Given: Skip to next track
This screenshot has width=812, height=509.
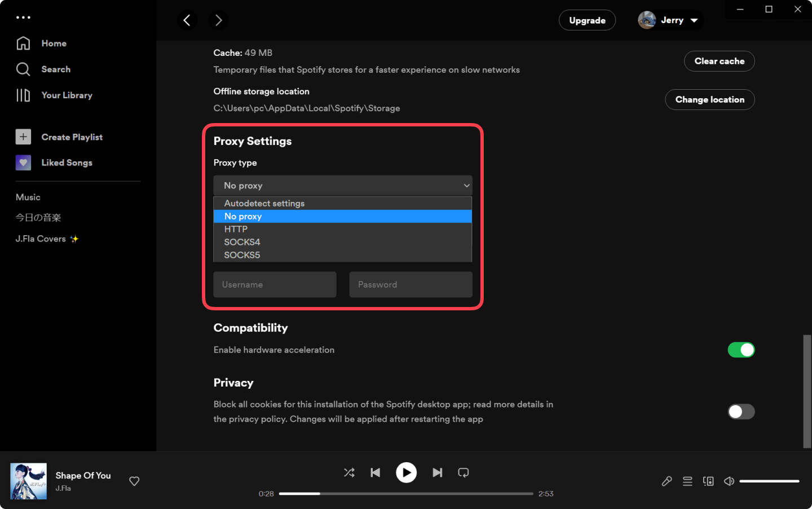Looking at the screenshot, I should (437, 473).
